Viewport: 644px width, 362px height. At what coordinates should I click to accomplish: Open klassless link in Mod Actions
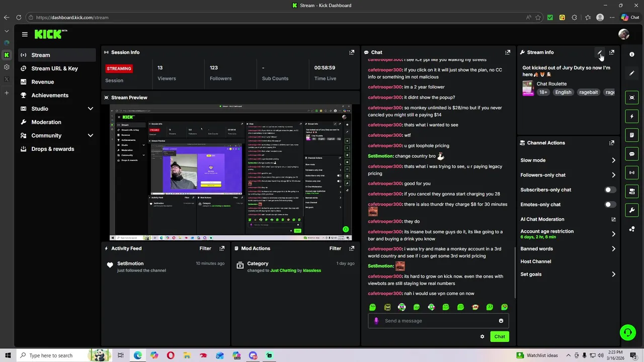click(312, 270)
